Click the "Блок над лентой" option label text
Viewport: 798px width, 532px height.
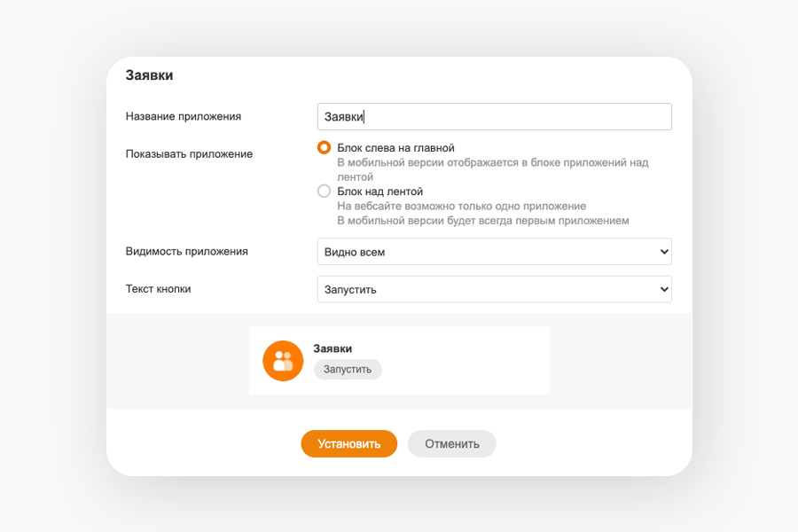click(379, 192)
